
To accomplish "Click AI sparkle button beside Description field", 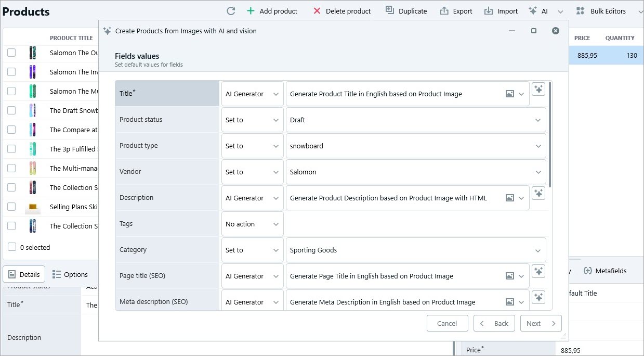I will point(538,193).
